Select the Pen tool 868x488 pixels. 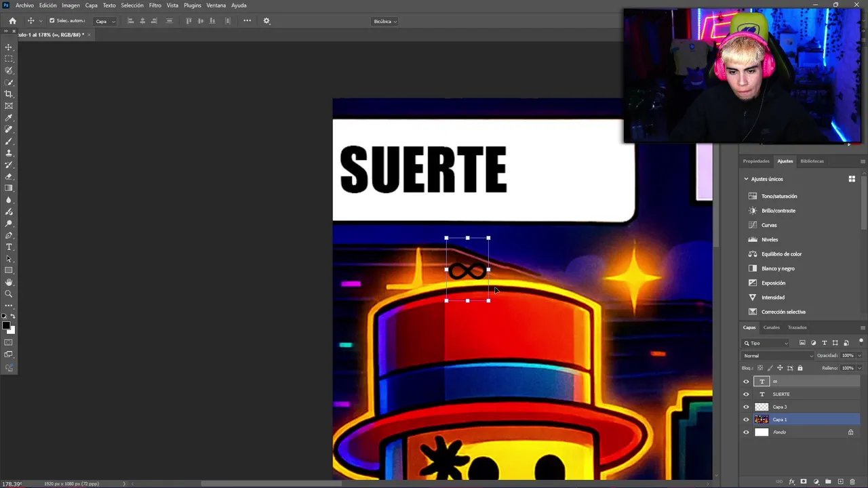pos(9,235)
